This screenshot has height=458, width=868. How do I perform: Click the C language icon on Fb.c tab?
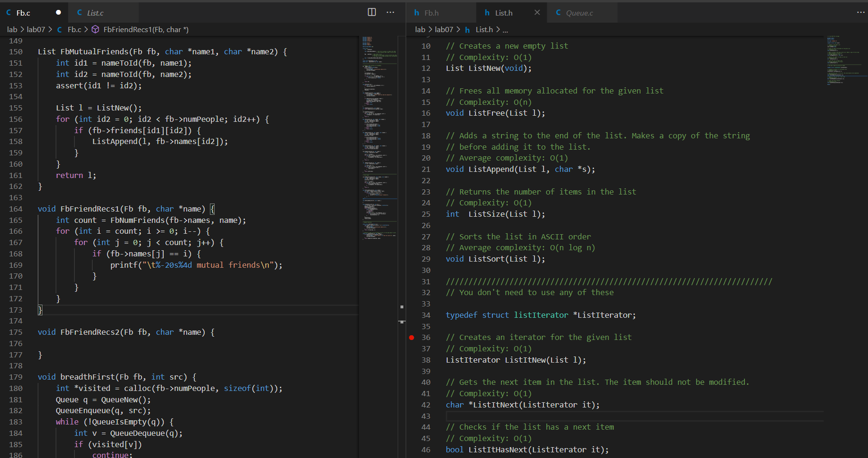(x=8, y=13)
